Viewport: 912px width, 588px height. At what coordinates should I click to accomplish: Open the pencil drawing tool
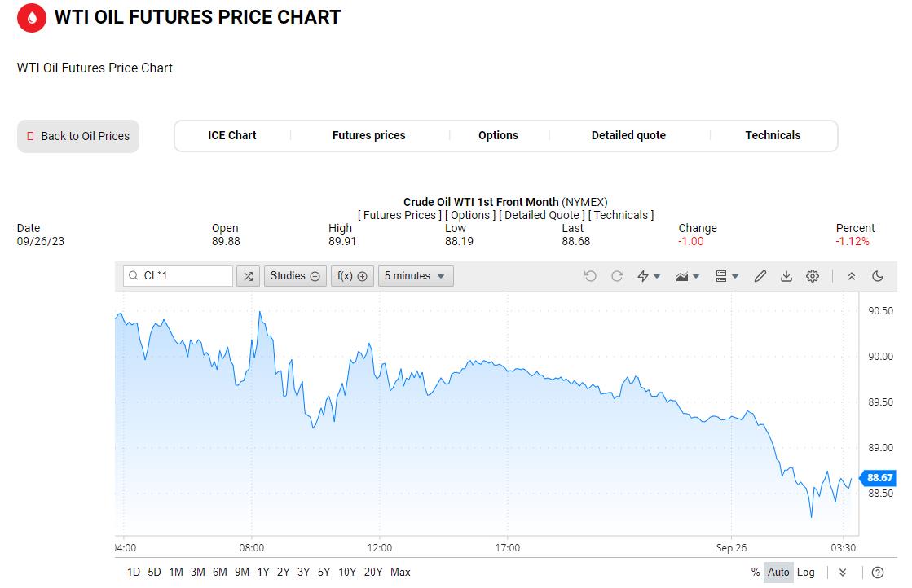point(760,276)
